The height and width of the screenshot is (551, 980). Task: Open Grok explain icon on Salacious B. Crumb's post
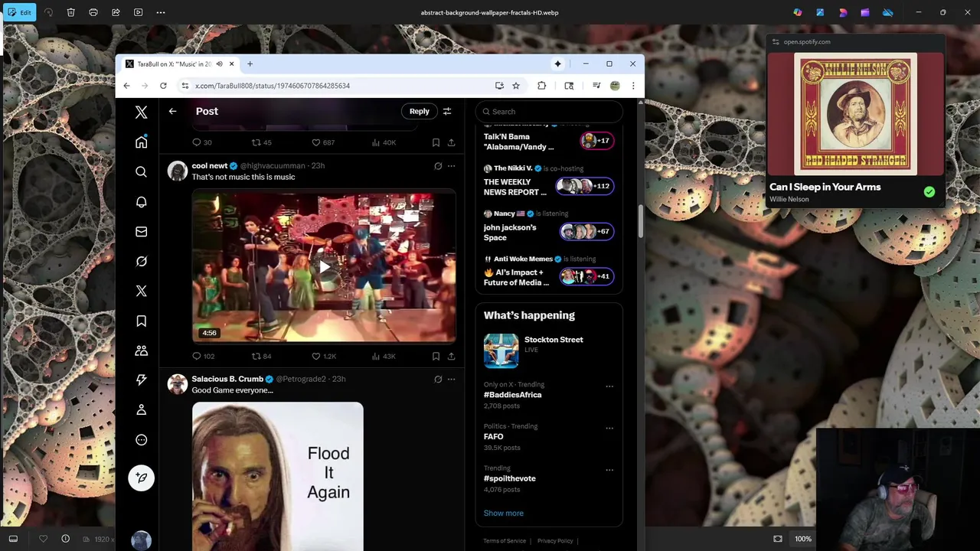pos(438,379)
